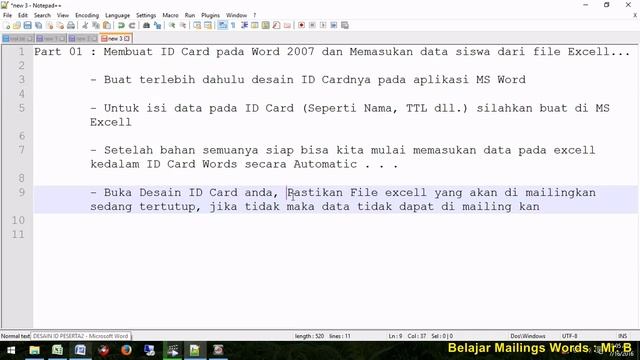The width and height of the screenshot is (640, 360).
Task: Open the ? help menu
Action: 255,15
